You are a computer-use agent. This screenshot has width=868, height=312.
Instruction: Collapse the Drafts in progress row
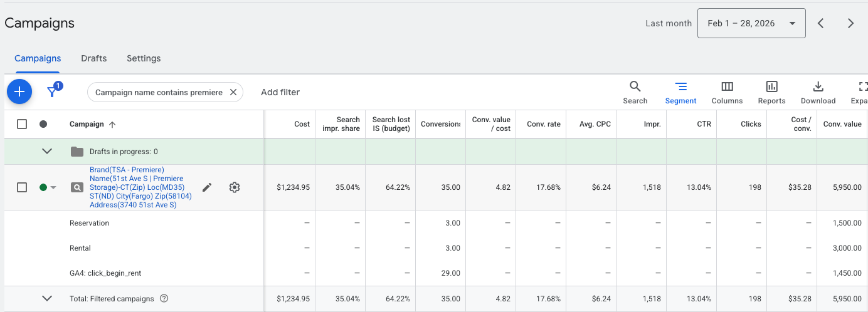point(46,151)
